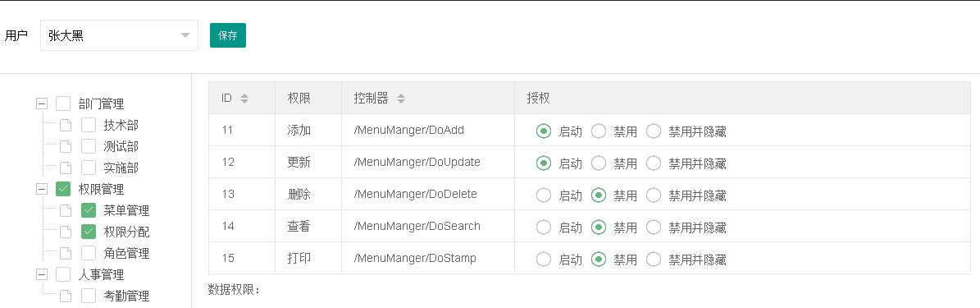
Task: Check the 部门管理 checkbox
Action: click(x=63, y=103)
